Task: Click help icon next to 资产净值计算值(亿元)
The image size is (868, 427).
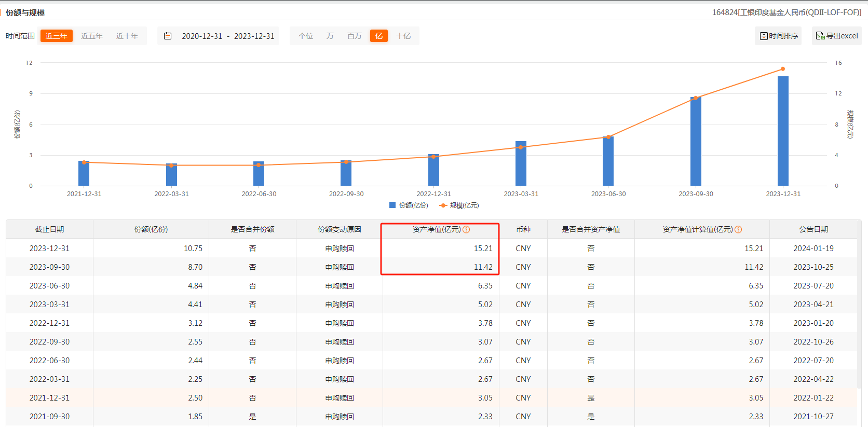Action: [738, 229]
